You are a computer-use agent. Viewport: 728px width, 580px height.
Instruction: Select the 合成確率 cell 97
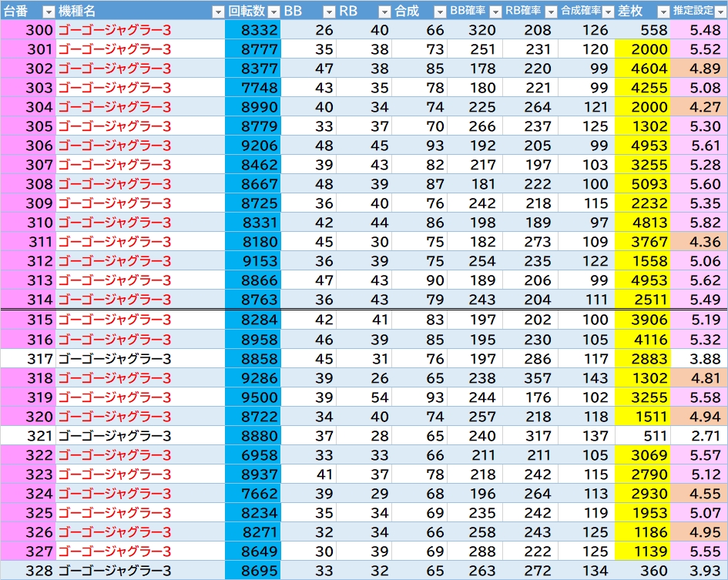[586, 223]
